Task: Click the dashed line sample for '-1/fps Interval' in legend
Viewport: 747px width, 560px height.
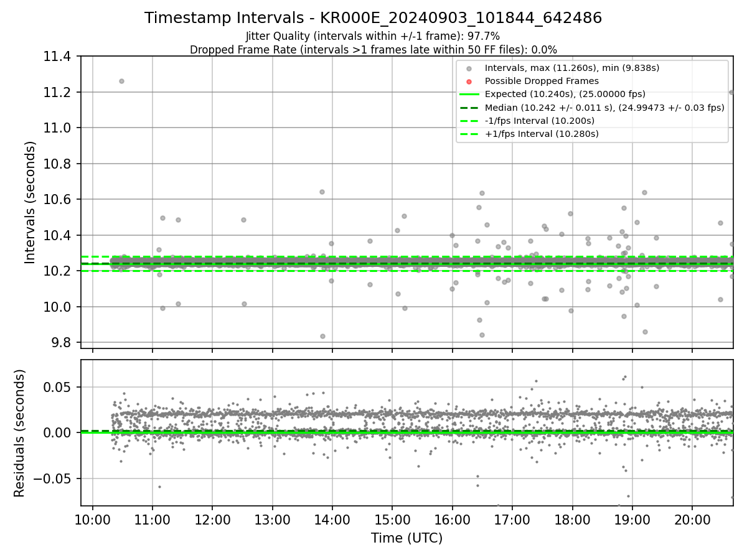Action: 469,121
